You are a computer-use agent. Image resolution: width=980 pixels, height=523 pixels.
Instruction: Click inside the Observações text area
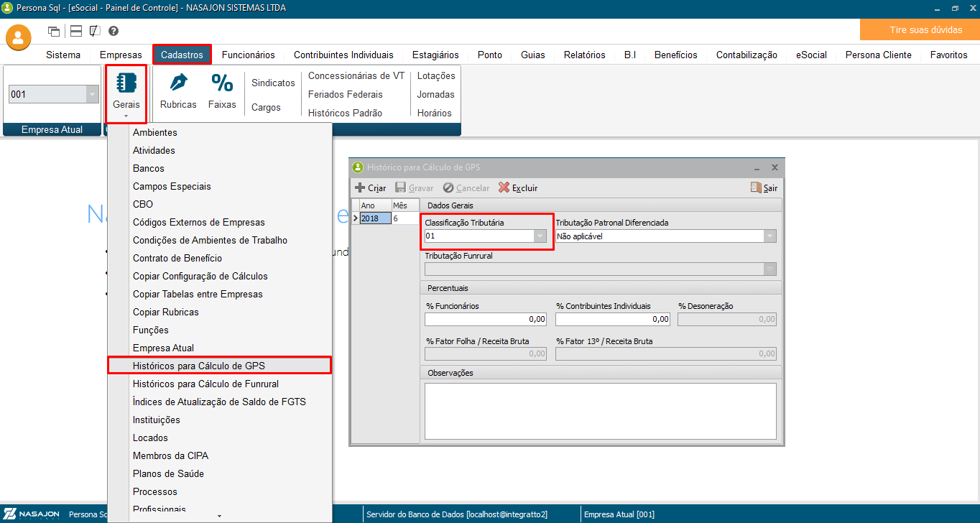point(600,410)
